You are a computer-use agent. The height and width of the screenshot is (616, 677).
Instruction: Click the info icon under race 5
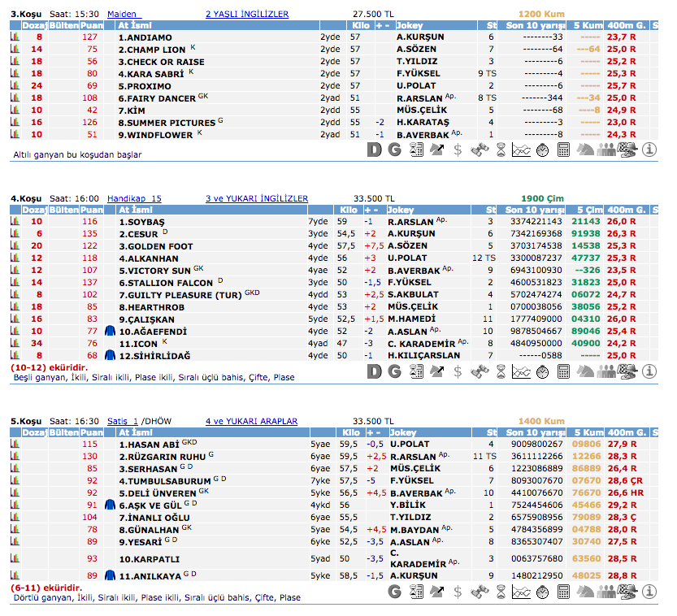pos(649,592)
